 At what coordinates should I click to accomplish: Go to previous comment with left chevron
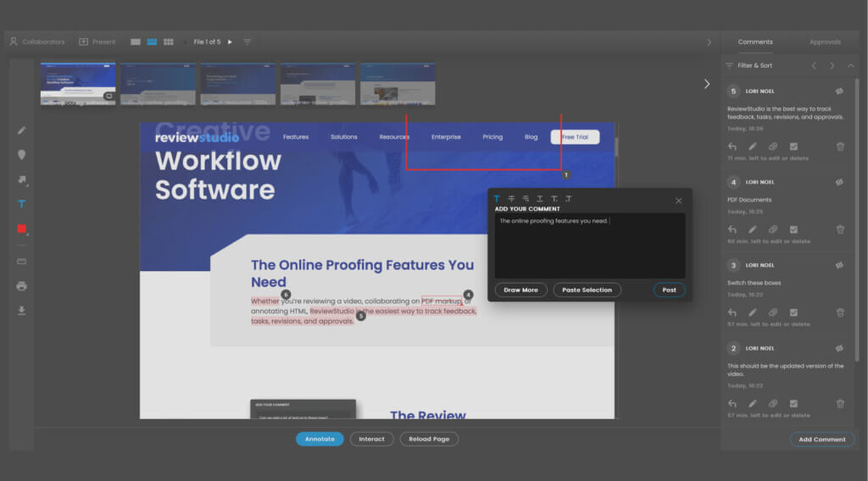[x=814, y=66]
